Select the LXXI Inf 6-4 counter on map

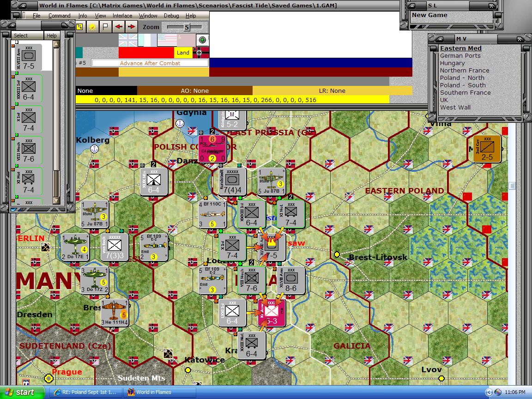232,313
